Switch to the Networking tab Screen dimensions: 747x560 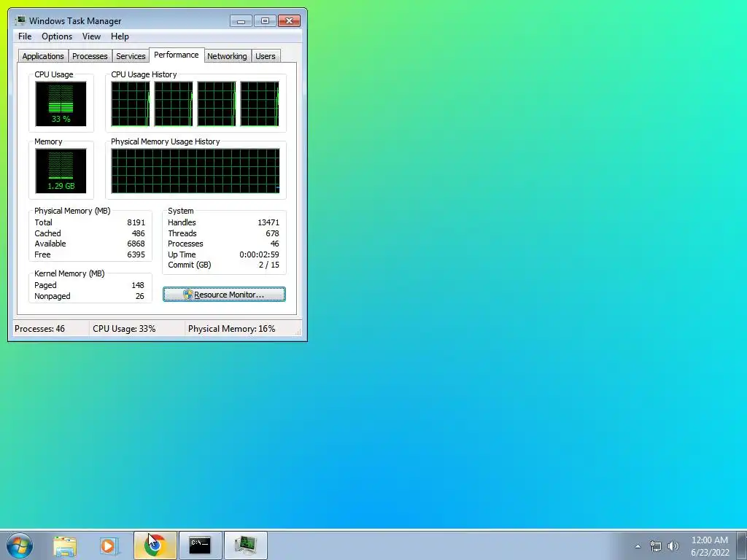pos(227,55)
